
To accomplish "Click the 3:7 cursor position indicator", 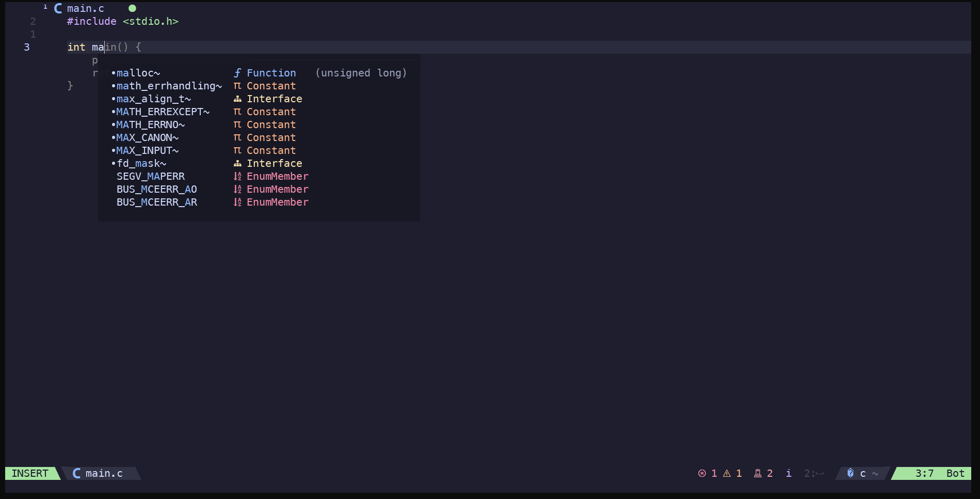I will pyautogui.click(x=924, y=474).
